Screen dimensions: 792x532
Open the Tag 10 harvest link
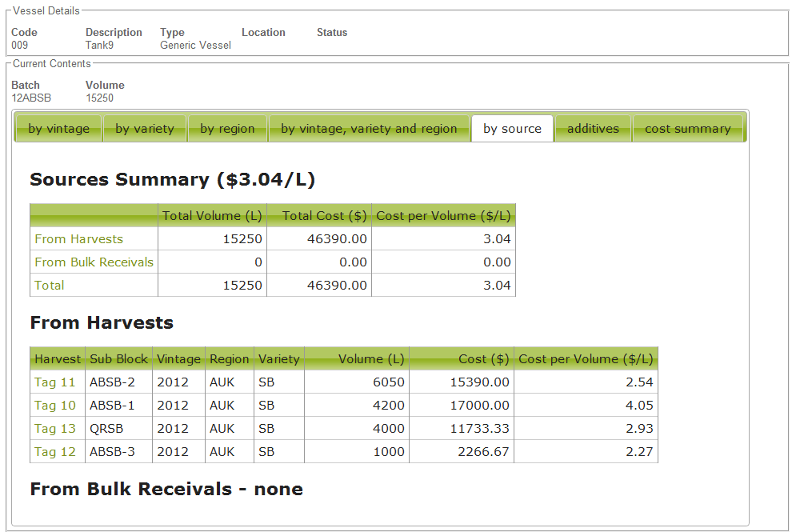pos(54,405)
